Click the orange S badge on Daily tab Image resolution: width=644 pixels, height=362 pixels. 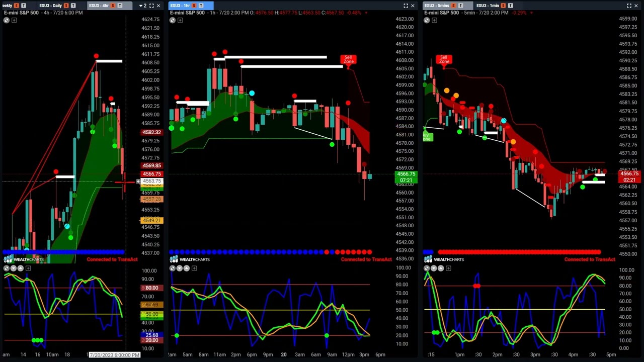coord(67,6)
